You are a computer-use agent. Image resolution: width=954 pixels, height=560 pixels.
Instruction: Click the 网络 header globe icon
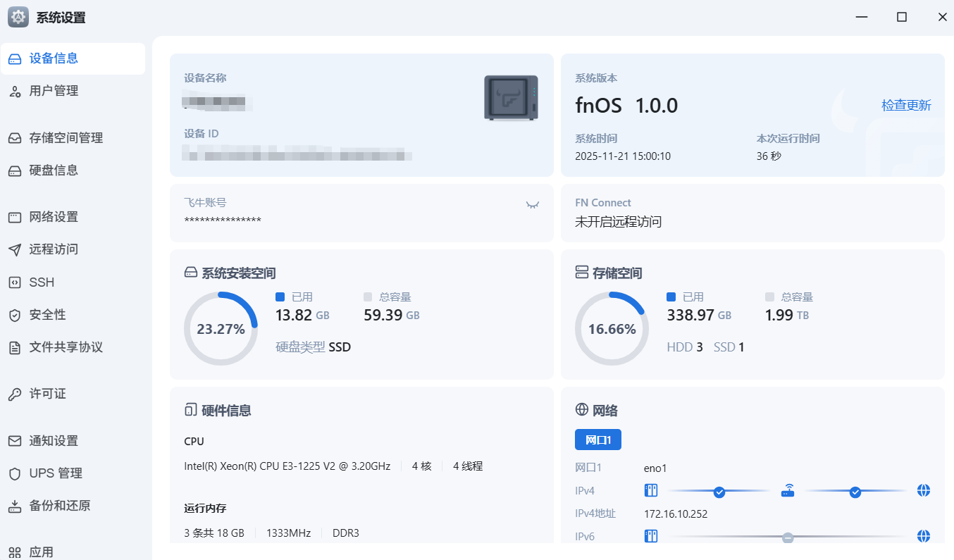[582, 410]
